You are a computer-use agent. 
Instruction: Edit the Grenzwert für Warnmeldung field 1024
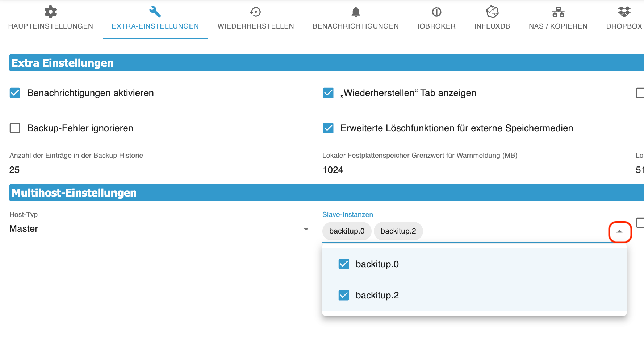(474, 170)
